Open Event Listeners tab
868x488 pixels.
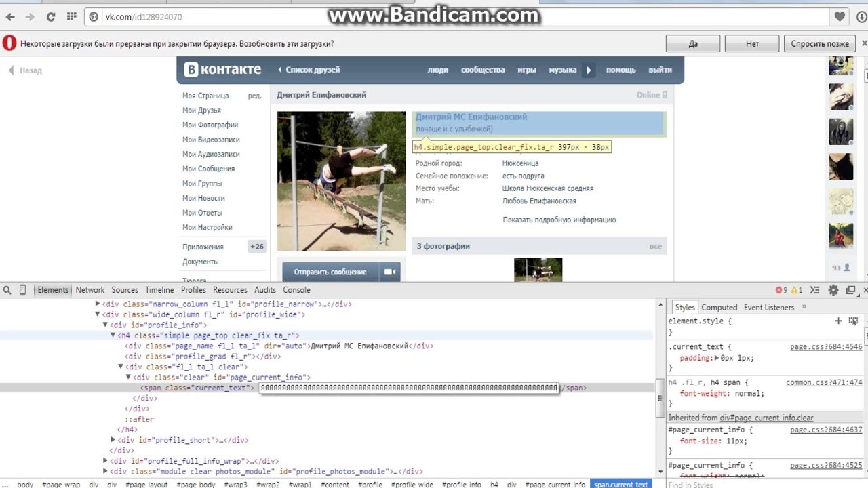click(x=769, y=307)
